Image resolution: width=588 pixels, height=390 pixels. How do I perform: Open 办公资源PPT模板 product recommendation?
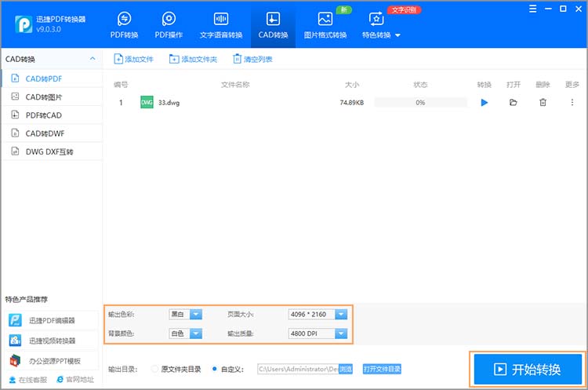click(x=52, y=361)
